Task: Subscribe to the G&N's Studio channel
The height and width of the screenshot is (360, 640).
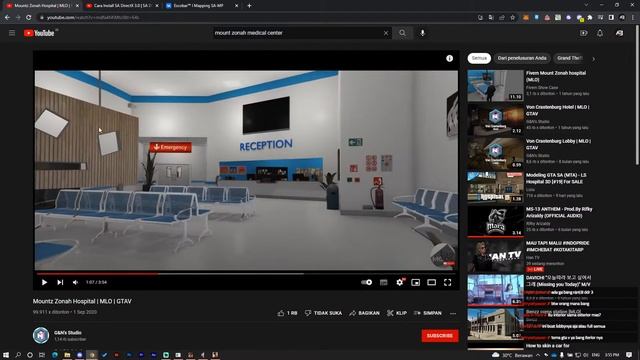Action: (x=440, y=336)
